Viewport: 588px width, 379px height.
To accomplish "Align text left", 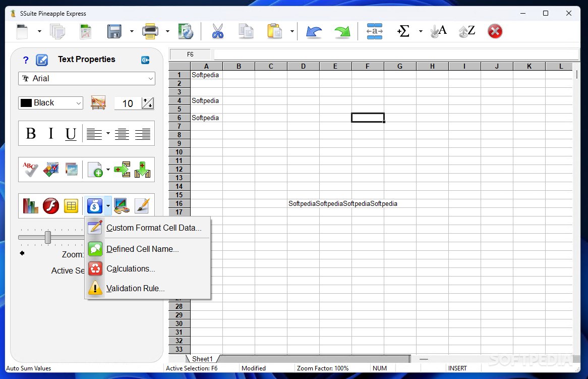I will [x=94, y=134].
